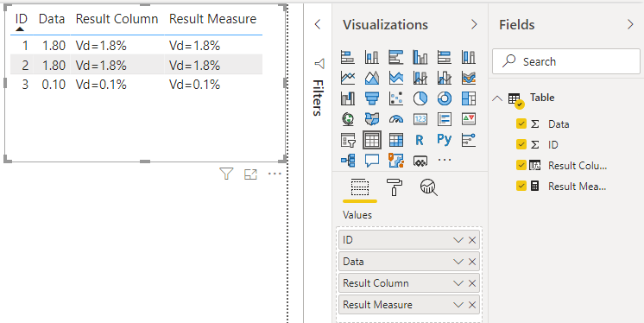Pick Line and clustered column chart visual
644x323 pixels.
(445, 78)
